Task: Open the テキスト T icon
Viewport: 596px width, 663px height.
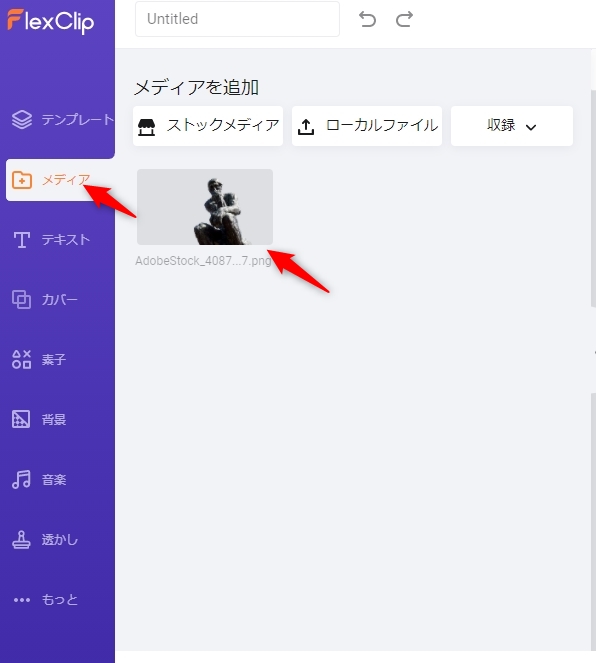Action: pyautogui.click(x=22, y=240)
